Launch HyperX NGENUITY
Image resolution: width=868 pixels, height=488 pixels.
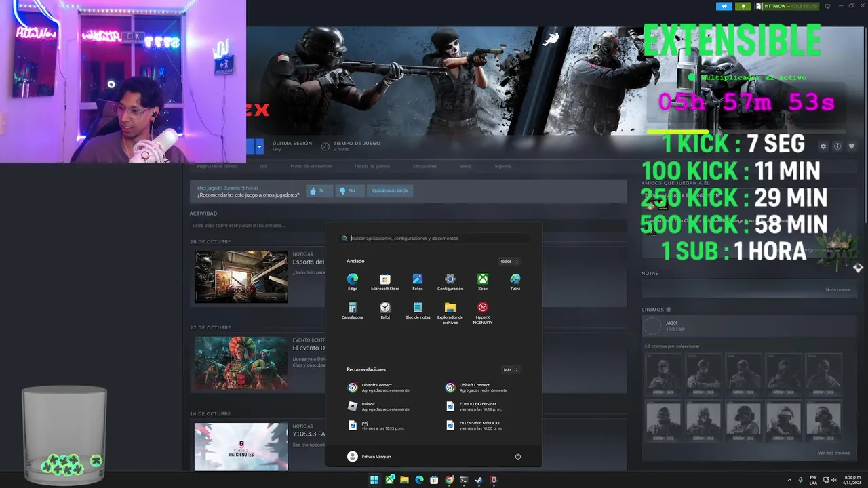(x=483, y=313)
